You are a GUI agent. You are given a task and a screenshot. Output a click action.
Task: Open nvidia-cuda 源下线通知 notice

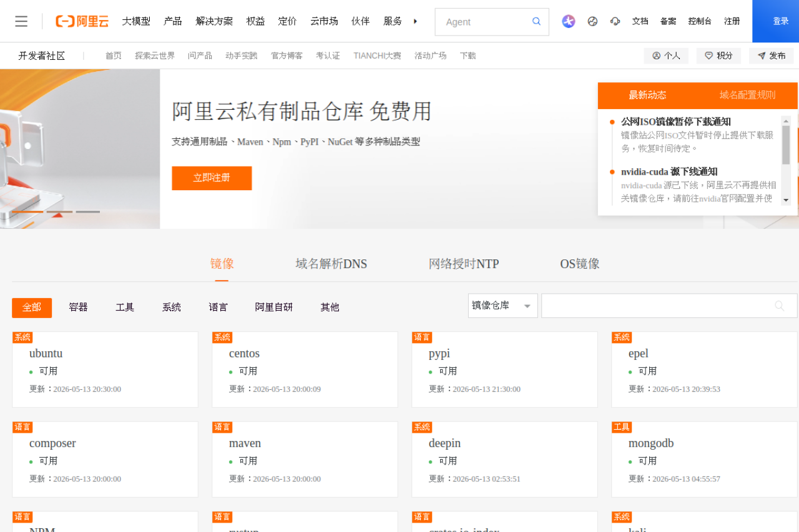669,172
